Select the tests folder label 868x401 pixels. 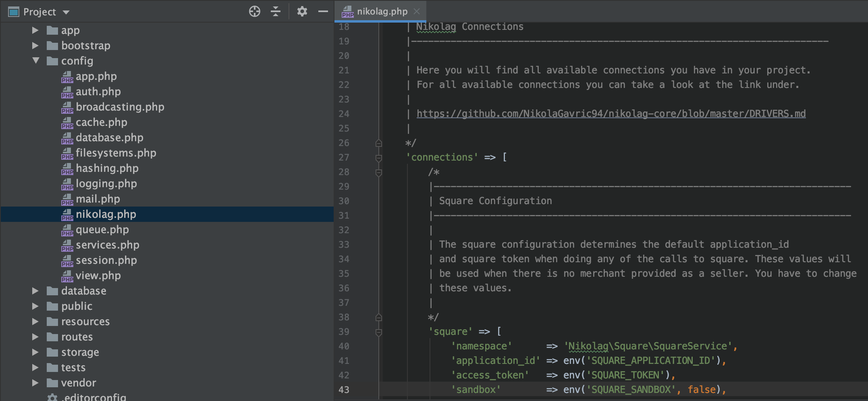[x=73, y=368]
